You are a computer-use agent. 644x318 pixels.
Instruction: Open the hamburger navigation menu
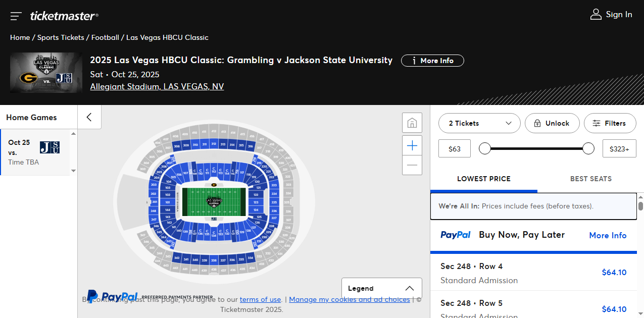pyautogui.click(x=16, y=16)
